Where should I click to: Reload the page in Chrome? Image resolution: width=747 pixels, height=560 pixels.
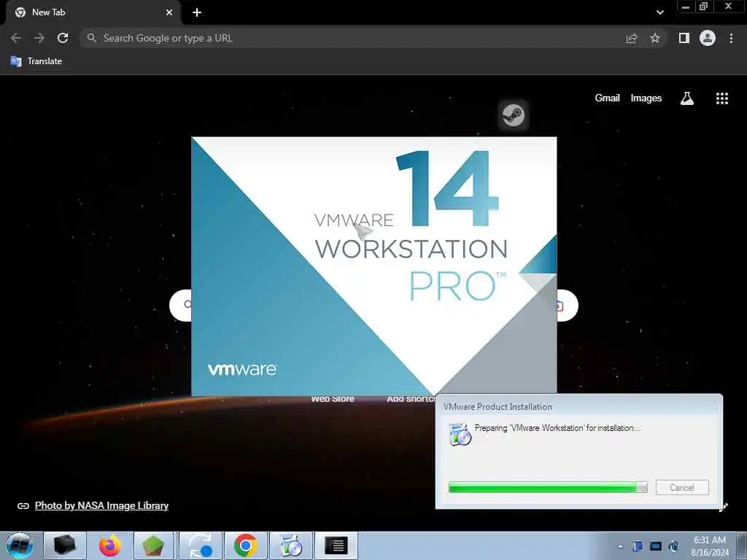(63, 38)
